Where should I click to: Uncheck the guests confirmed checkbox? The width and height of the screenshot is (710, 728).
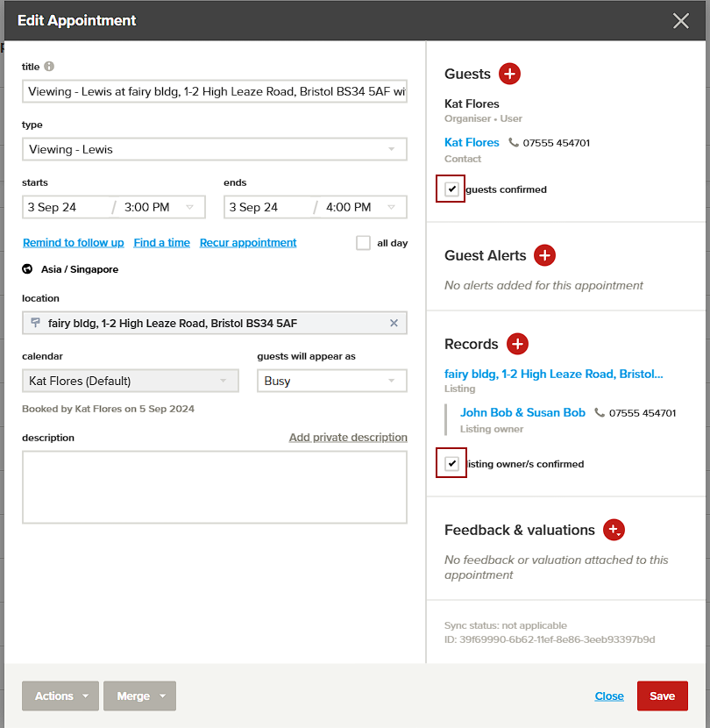[450, 189]
